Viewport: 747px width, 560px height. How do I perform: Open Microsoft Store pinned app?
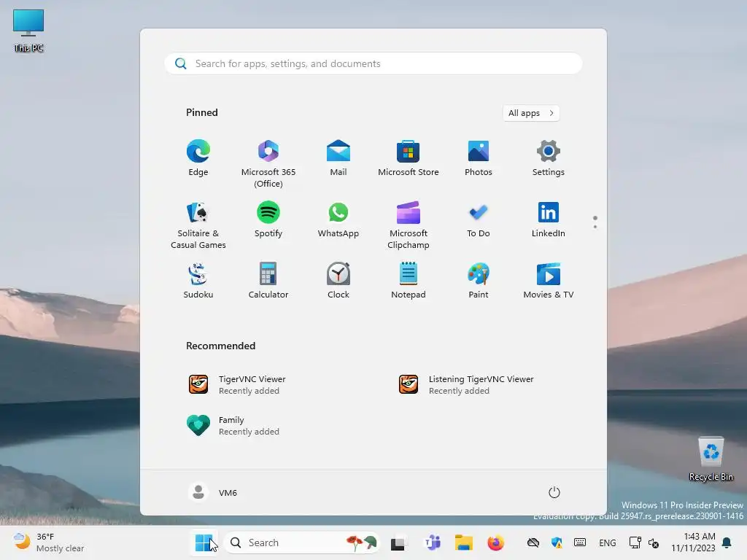click(x=409, y=158)
